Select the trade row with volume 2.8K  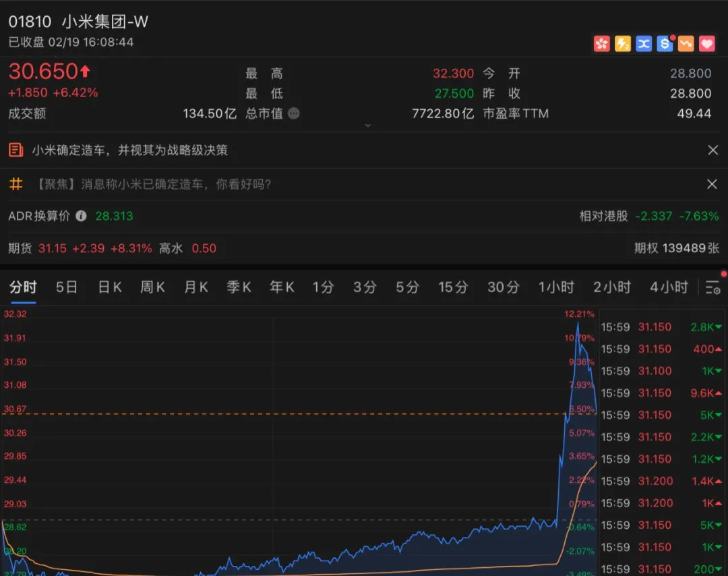(x=662, y=327)
